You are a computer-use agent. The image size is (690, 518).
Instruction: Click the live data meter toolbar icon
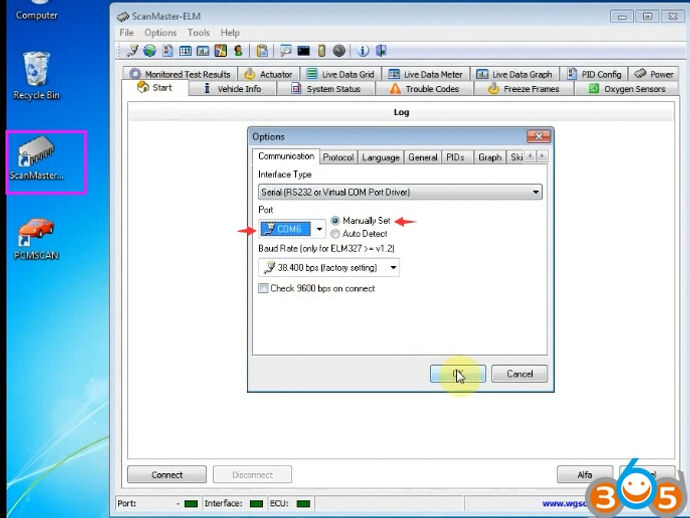click(x=203, y=51)
